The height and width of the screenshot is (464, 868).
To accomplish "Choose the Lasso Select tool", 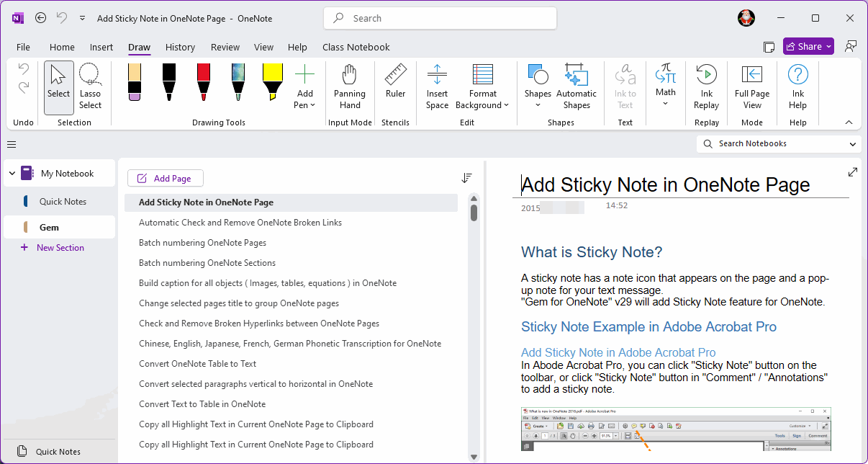I will coord(90,88).
